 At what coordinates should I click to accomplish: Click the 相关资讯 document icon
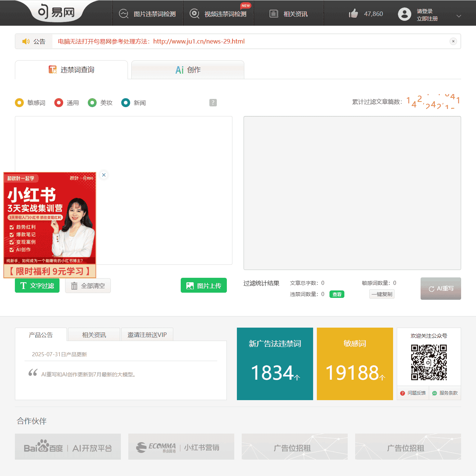[x=274, y=13]
